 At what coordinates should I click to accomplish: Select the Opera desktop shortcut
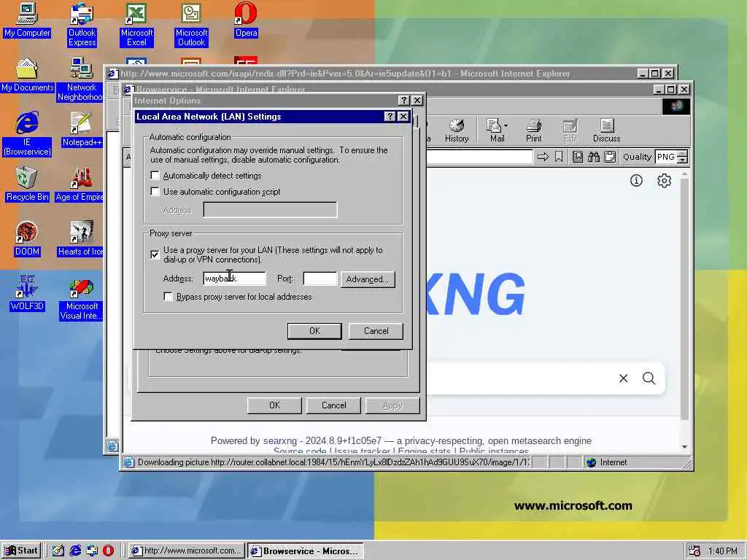point(246,21)
